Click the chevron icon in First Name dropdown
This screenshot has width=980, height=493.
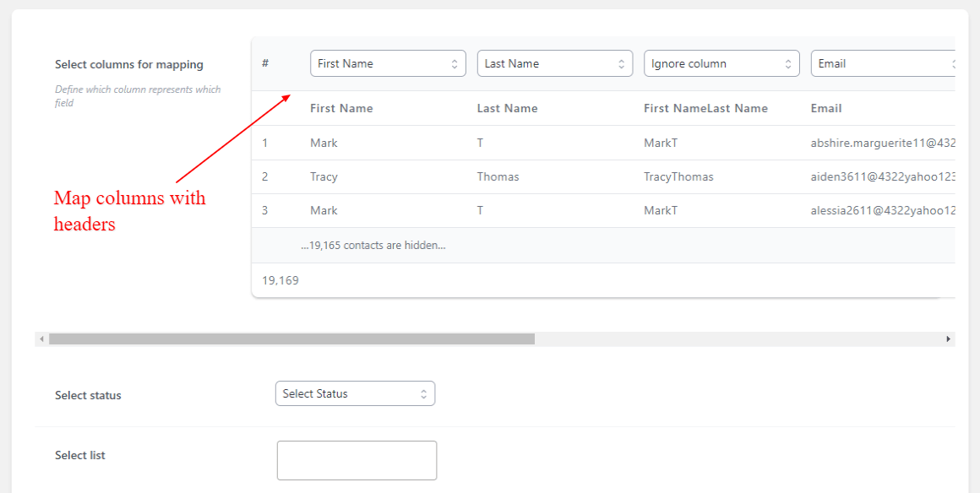[x=455, y=63]
